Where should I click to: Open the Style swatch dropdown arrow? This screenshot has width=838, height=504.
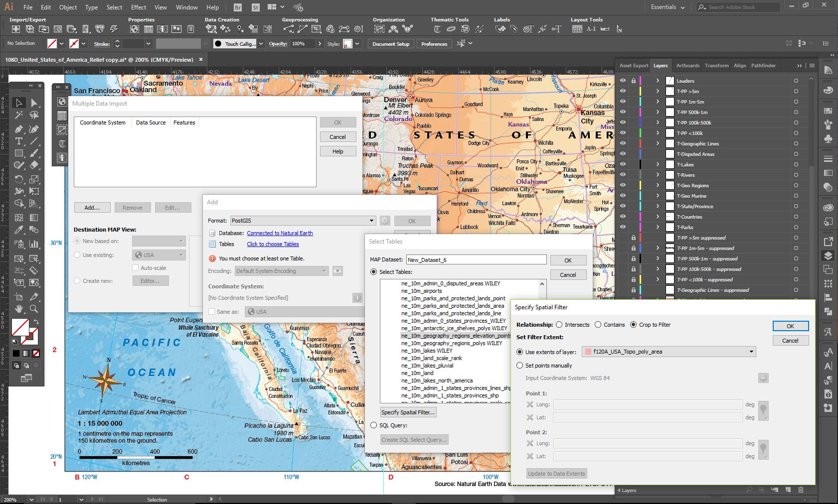coord(357,44)
